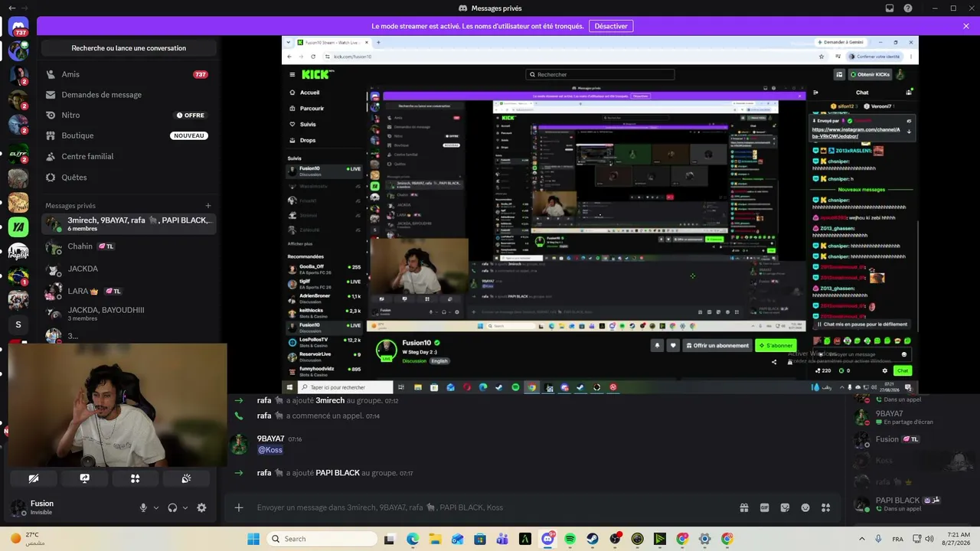The height and width of the screenshot is (551, 980).
Task: Open Discord help icon in title bar
Action: point(908,8)
